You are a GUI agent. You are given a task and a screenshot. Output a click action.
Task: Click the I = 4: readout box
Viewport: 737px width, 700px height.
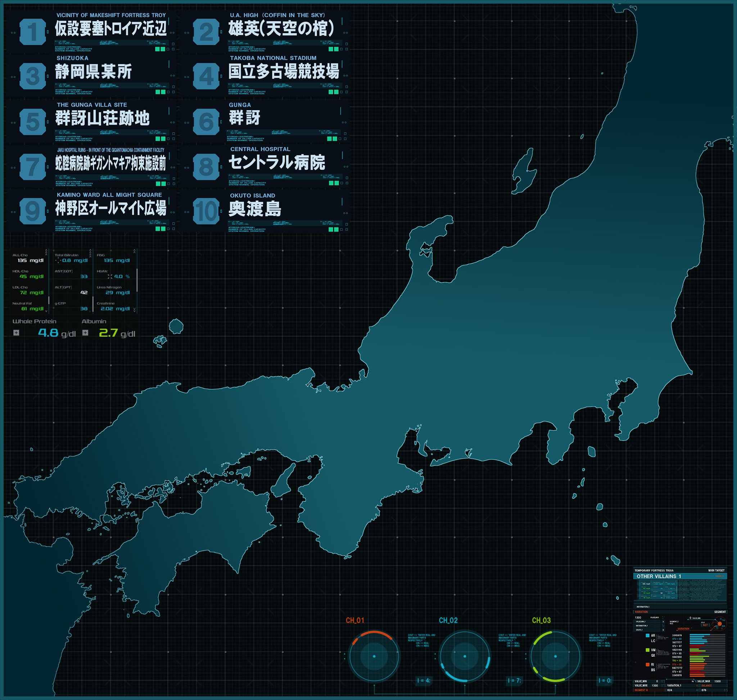(x=423, y=681)
